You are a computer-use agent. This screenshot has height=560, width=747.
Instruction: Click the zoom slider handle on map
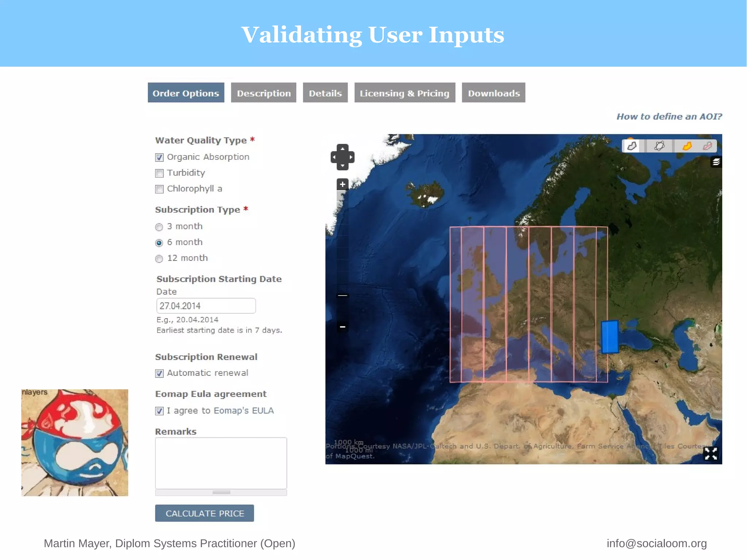tap(342, 296)
